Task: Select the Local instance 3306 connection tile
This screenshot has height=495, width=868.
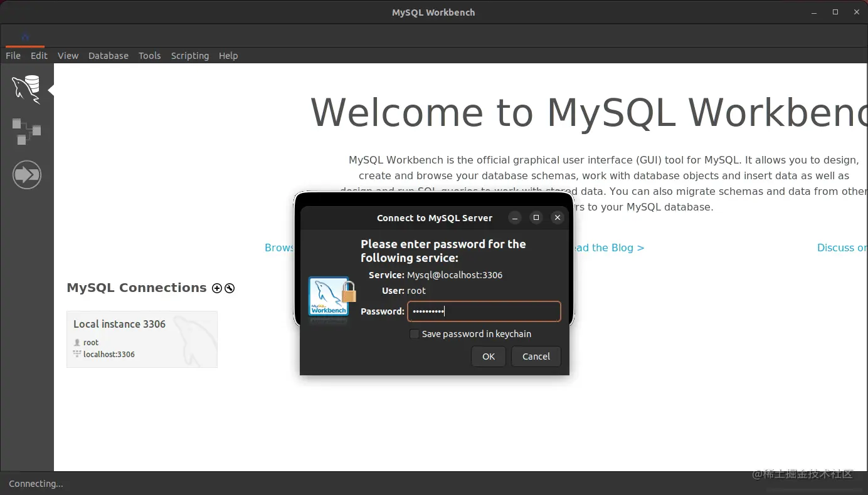Action: pyautogui.click(x=142, y=339)
